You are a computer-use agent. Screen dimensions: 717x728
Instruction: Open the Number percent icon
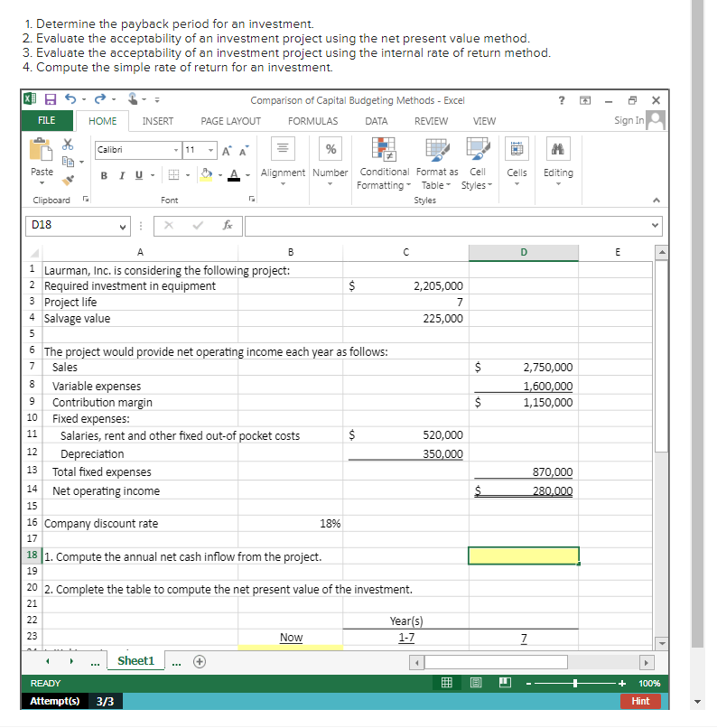331,148
